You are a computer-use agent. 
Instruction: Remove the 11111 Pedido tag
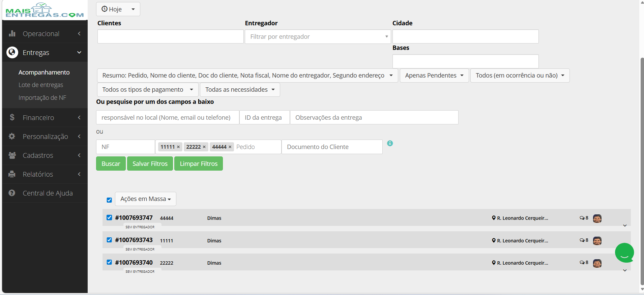pos(178,147)
